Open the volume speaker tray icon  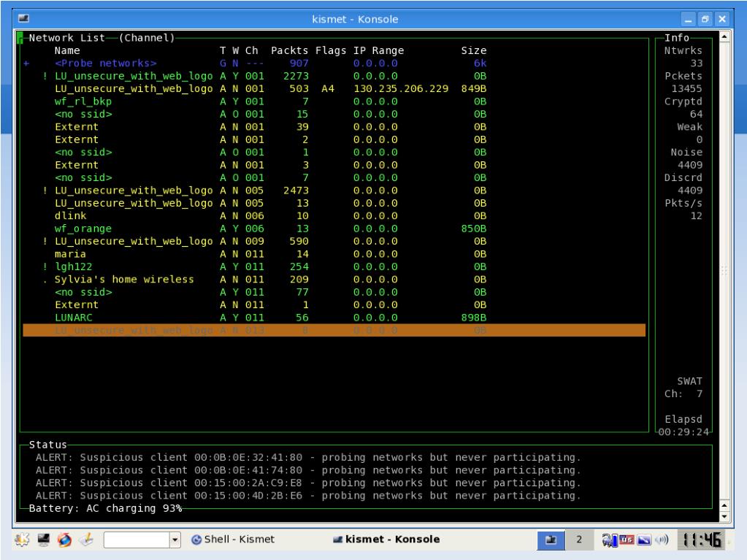click(x=662, y=540)
